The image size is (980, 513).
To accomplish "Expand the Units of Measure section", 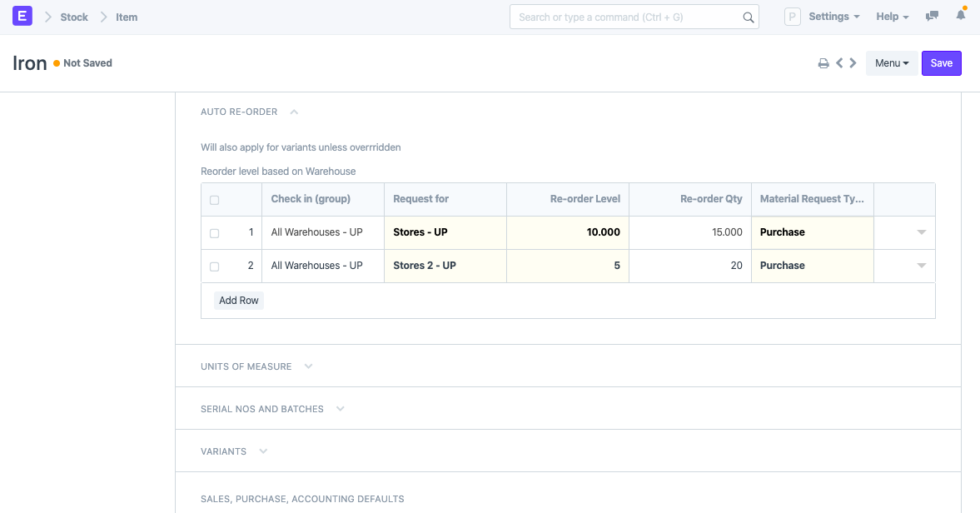I will pos(256,366).
